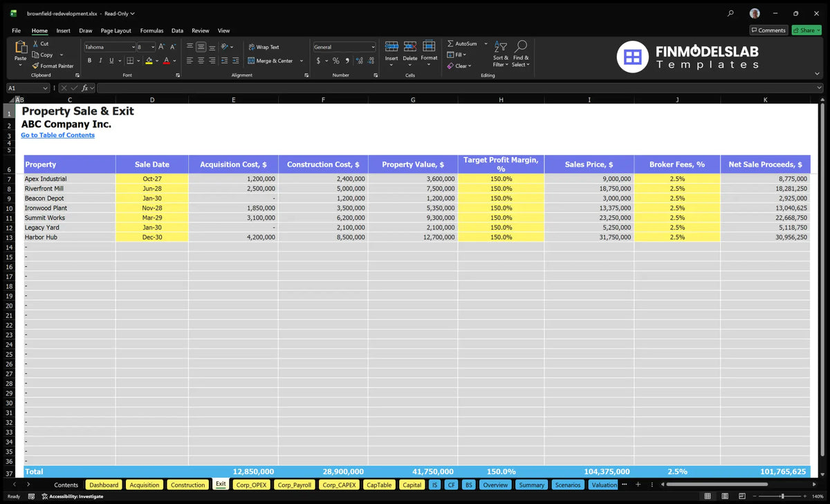Click the Paste clipboard icon
This screenshot has width=830, height=504.
click(x=21, y=47)
